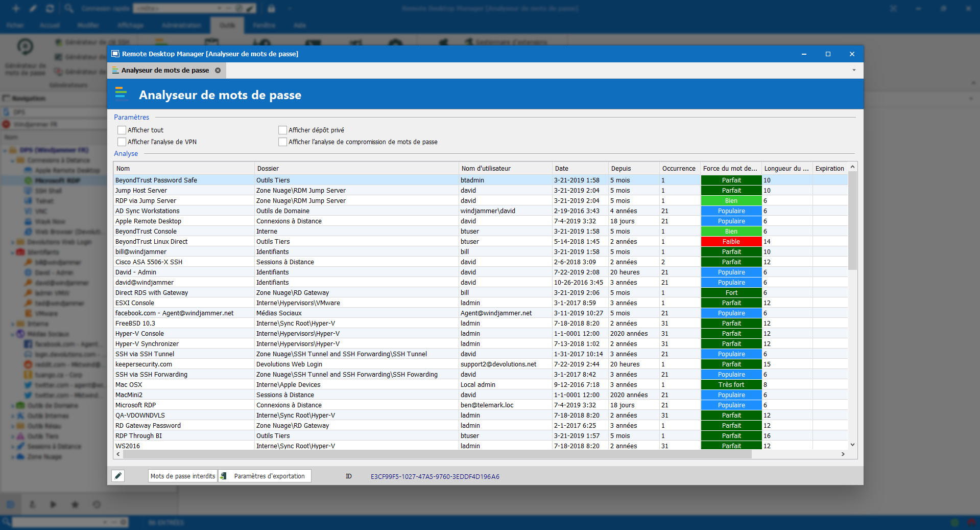
Task: Click the vertical scrollbar down arrow
Action: 852,445
